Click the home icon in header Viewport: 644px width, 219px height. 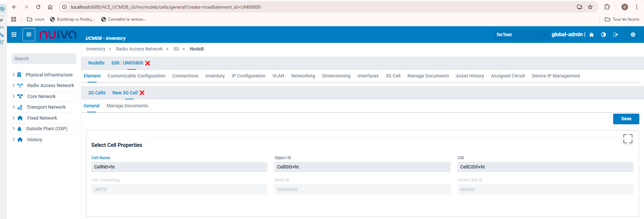point(591,35)
